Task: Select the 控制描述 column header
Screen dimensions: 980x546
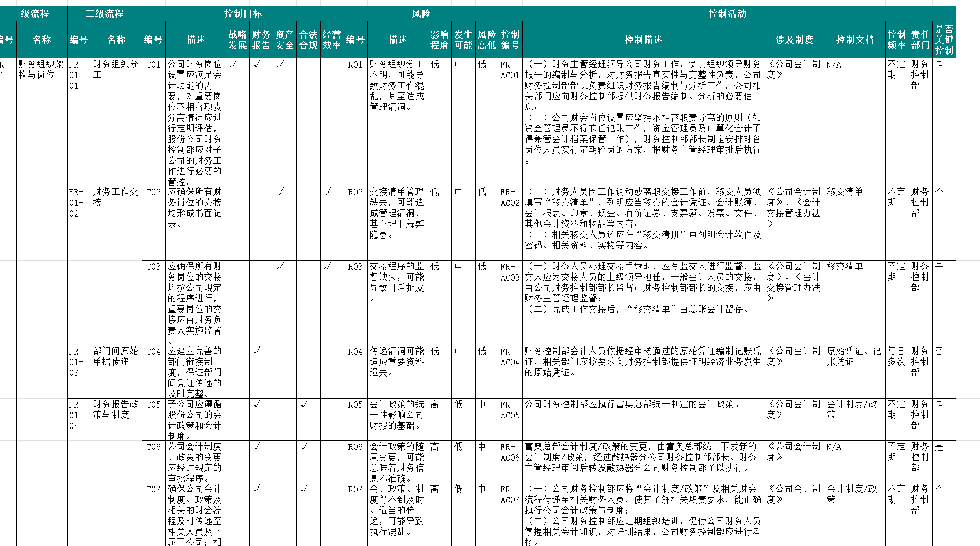Action: pos(643,40)
